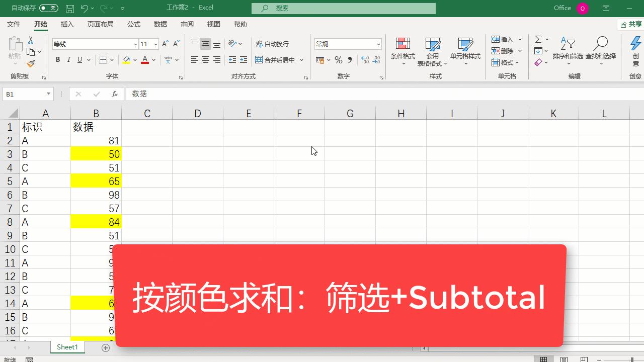Activate the Format Painter brush
This screenshot has width=644, height=362.
click(x=31, y=63)
